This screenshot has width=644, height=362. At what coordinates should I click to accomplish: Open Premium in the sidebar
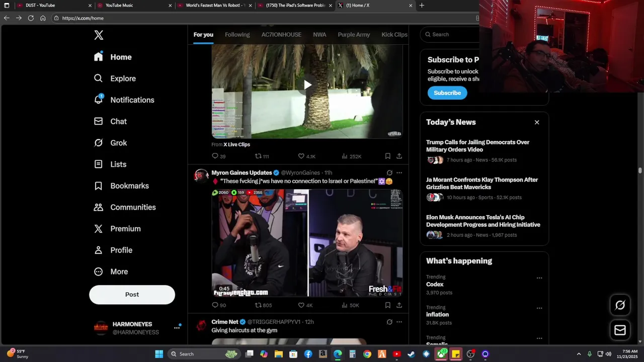[x=117, y=228]
